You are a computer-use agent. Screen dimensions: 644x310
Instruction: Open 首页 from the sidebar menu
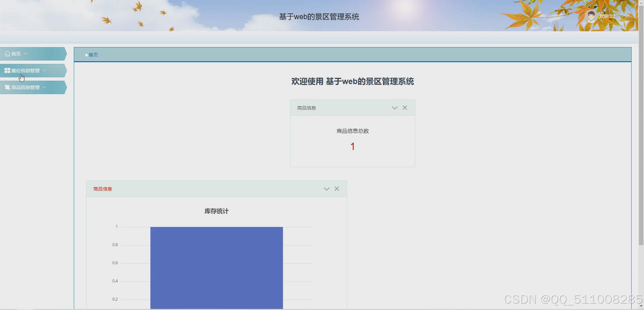[x=16, y=53]
